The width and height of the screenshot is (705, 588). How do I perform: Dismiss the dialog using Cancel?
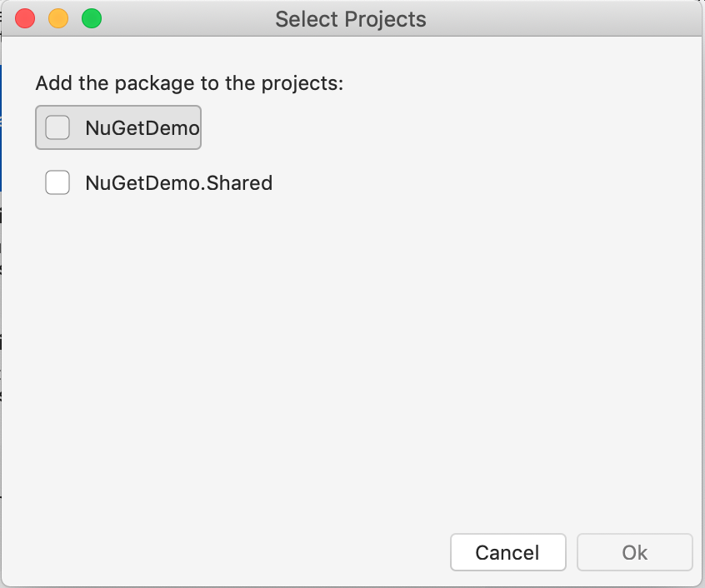pos(507,552)
